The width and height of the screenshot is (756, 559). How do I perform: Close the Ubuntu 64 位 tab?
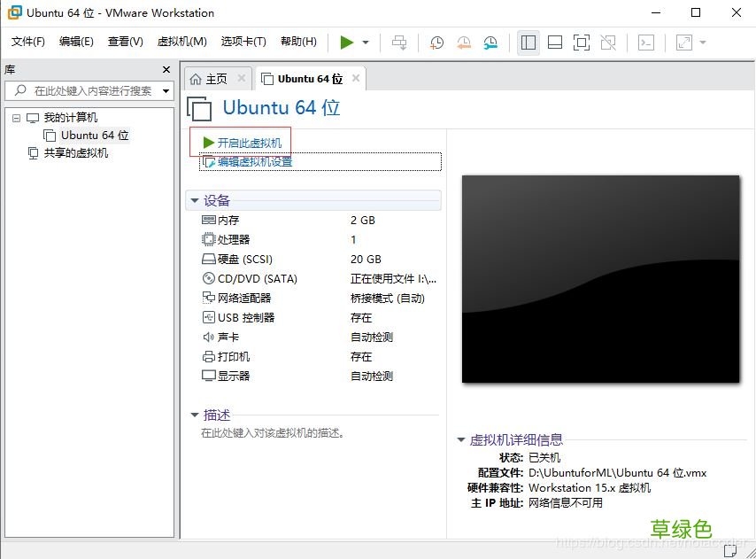click(356, 78)
